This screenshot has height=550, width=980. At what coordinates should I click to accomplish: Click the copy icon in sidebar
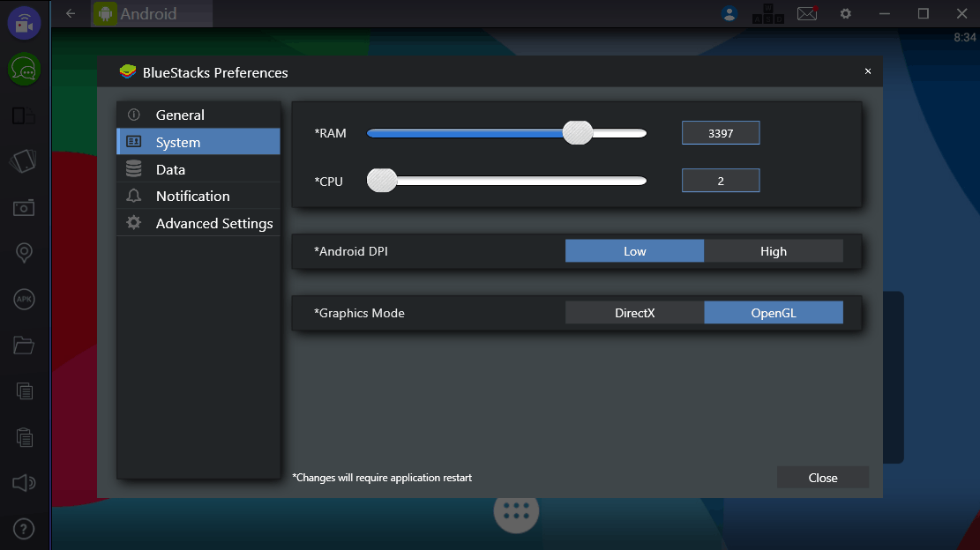[x=24, y=390]
